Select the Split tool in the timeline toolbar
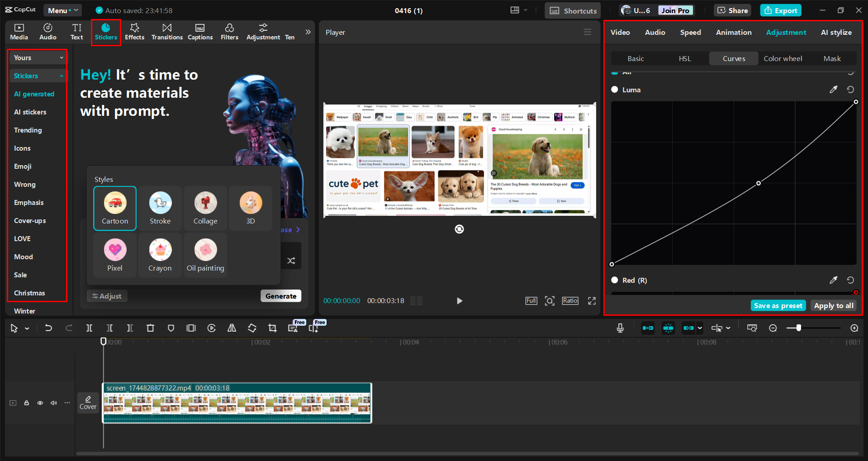This screenshot has width=868, height=461. click(89, 328)
